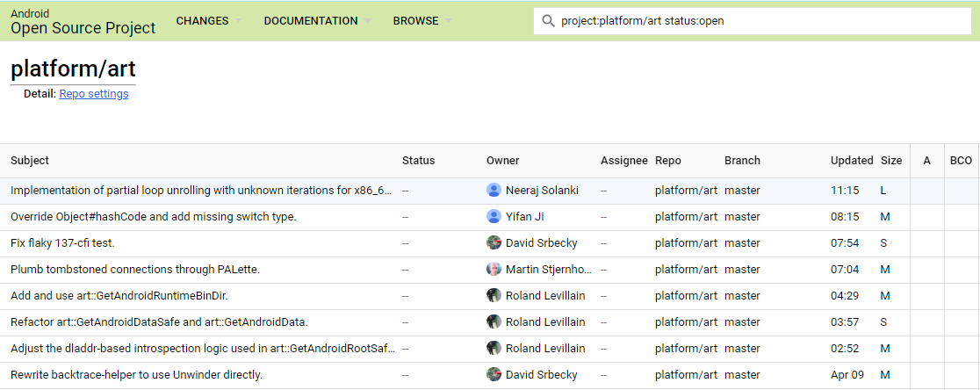Click into the search query field
980x390 pixels.
coord(755,21)
